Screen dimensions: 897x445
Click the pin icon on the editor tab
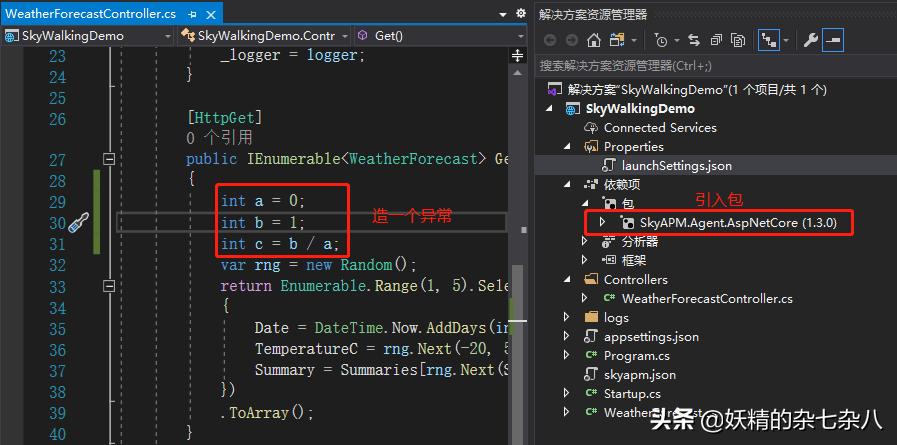(x=192, y=14)
